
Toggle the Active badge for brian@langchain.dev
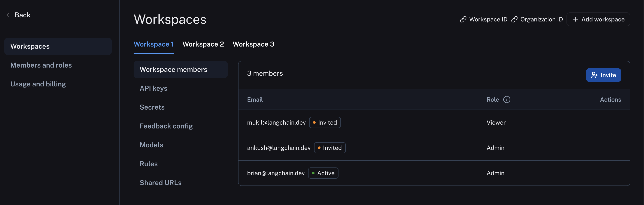click(x=323, y=173)
